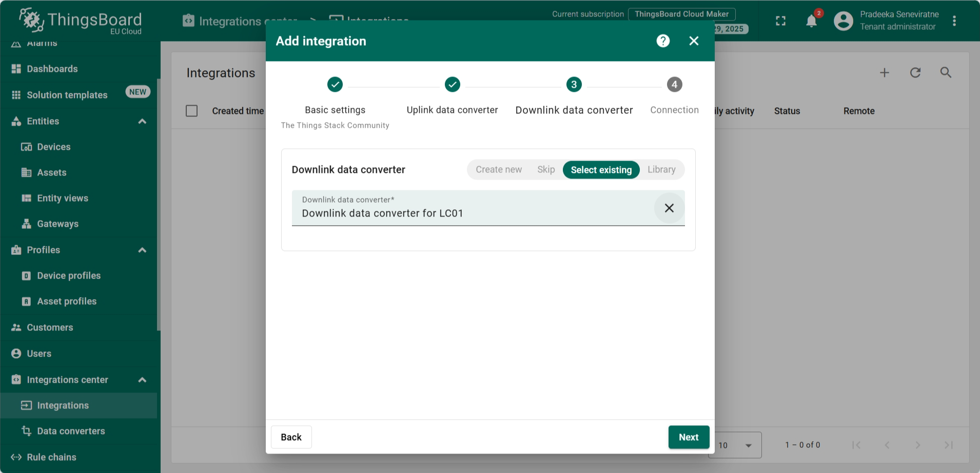The image size is (980, 473).
Task: Click the Remote column header
Action: coord(859,111)
